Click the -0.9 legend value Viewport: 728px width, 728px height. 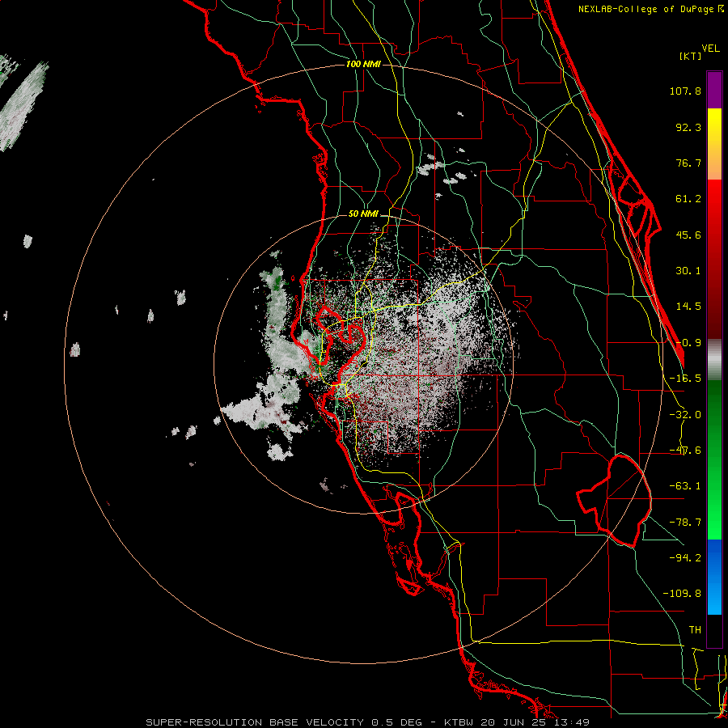click(688, 343)
